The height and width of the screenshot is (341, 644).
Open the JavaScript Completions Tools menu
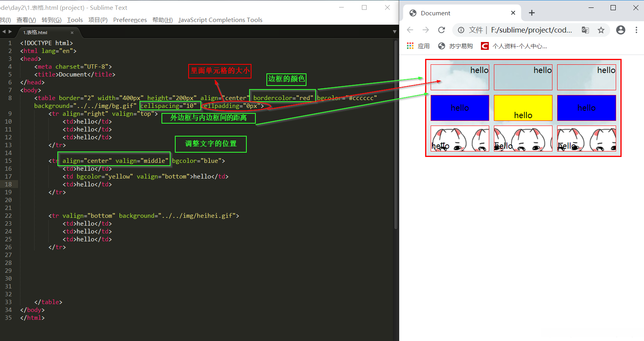point(220,20)
